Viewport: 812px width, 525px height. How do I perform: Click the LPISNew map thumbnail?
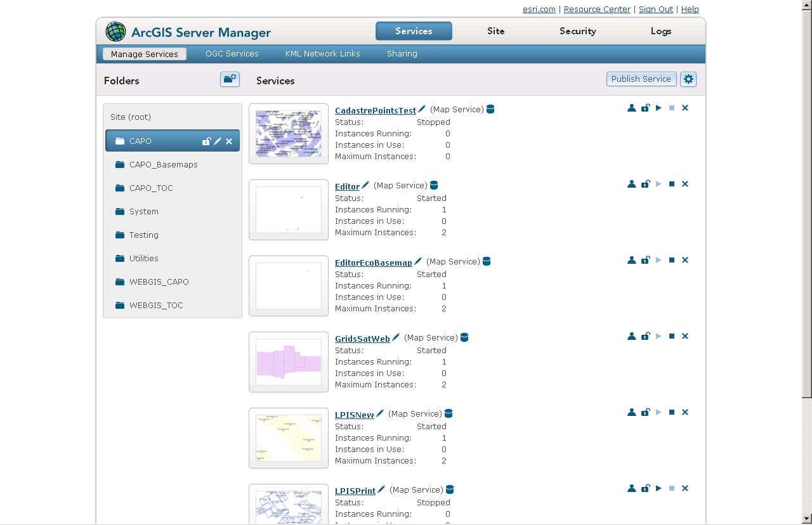(289, 437)
